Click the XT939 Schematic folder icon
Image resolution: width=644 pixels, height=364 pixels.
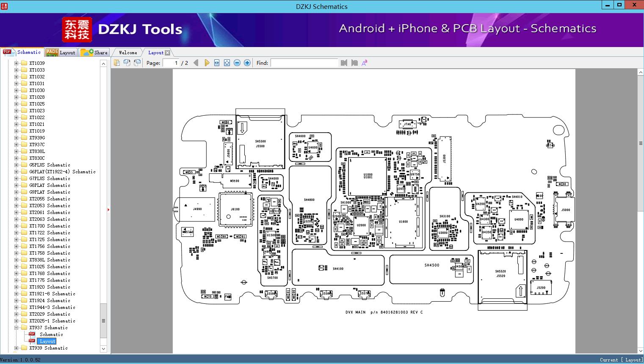point(24,348)
